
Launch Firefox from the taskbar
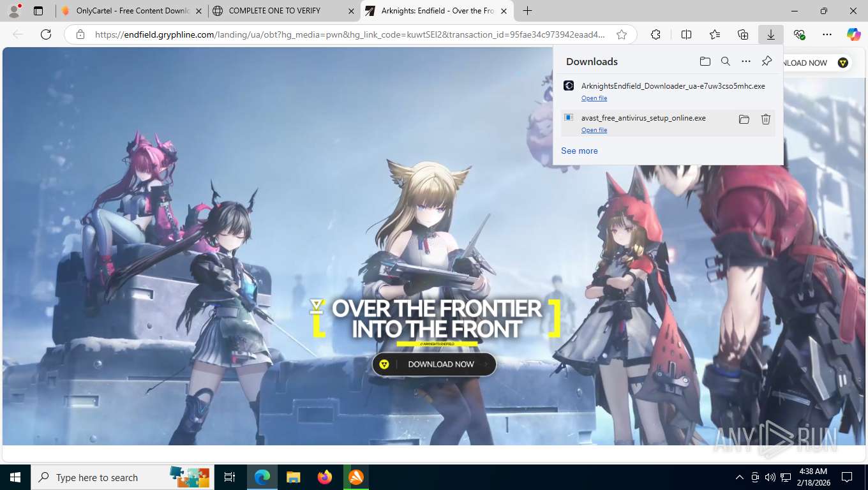pos(325,477)
